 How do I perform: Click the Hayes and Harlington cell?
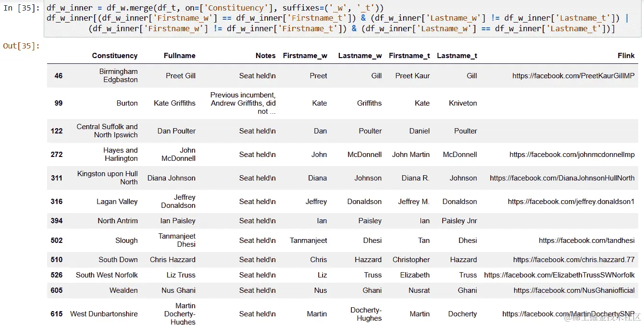(x=121, y=155)
